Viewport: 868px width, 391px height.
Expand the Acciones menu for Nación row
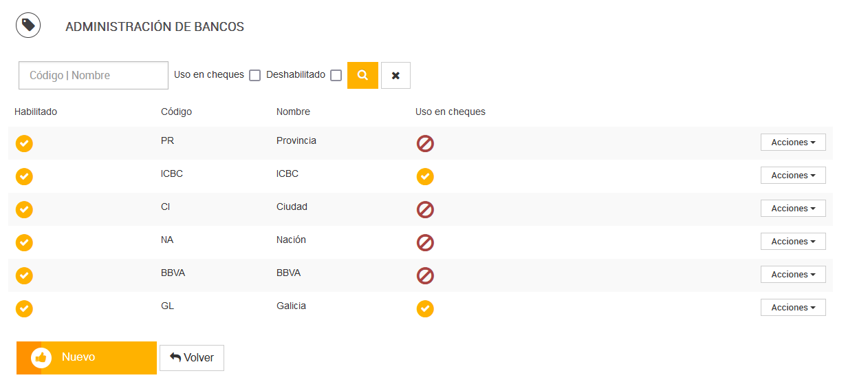coord(793,241)
